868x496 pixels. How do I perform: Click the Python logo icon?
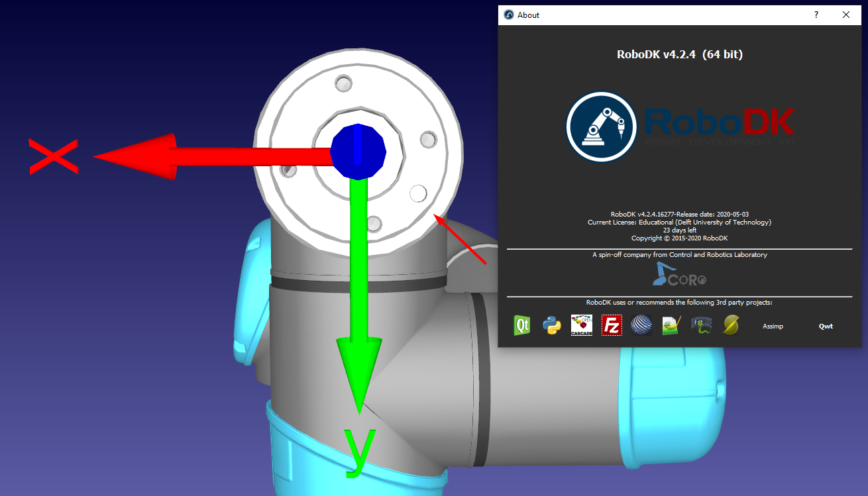(552, 325)
